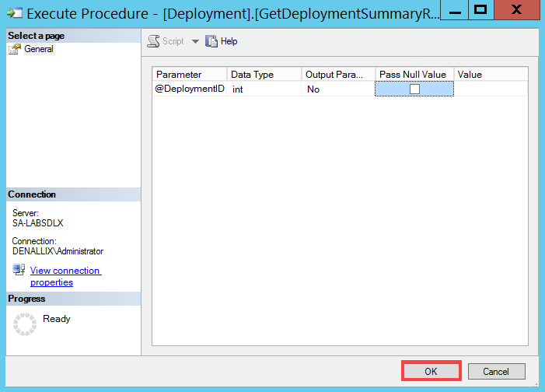The image size is (545, 392).
Task: Click the int data type cell
Action: [264, 89]
